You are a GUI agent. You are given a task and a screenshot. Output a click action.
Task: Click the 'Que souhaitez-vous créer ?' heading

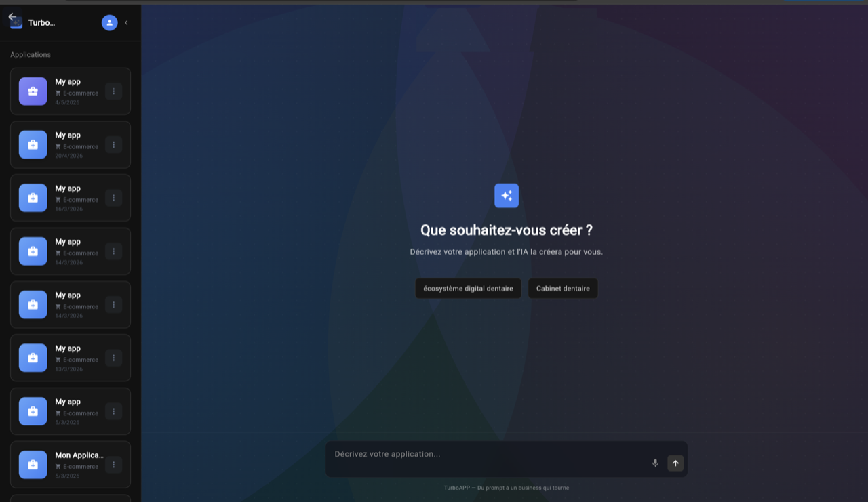coord(507,230)
